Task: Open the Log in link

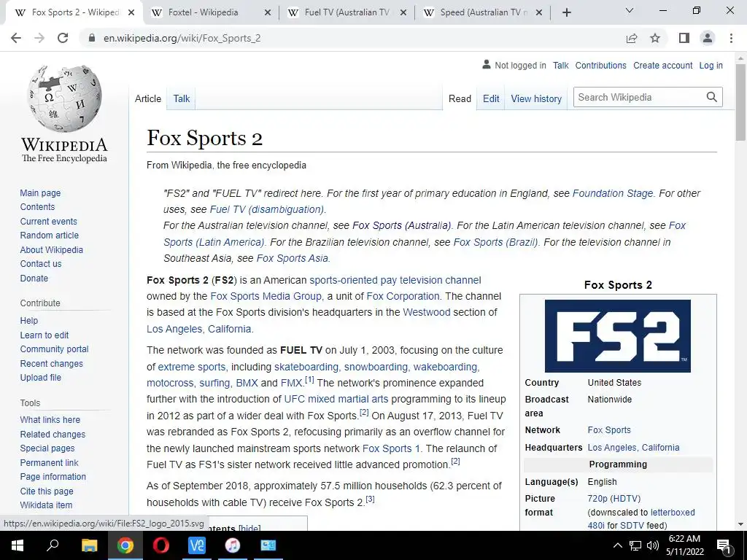Action: point(711,65)
